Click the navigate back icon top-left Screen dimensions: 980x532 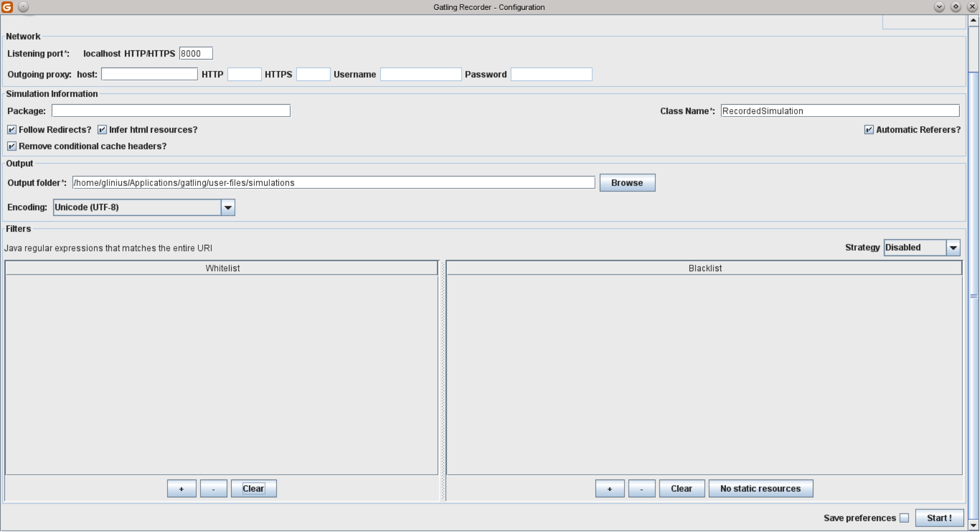point(23,7)
